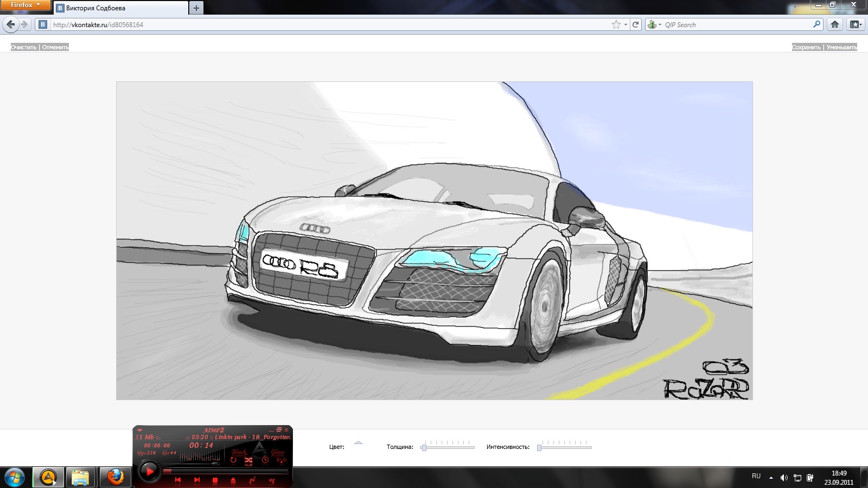The height and width of the screenshot is (488, 868).
Task: Reload the page with the refresh icon
Action: (635, 24)
